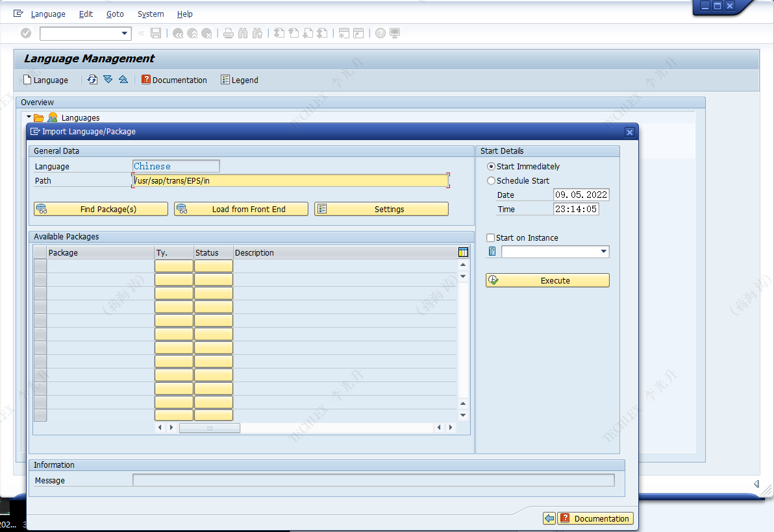The width and height of the screenshot is (774, 532).
Task: Click the back arrow button in dialog footer
Action: 549,518
